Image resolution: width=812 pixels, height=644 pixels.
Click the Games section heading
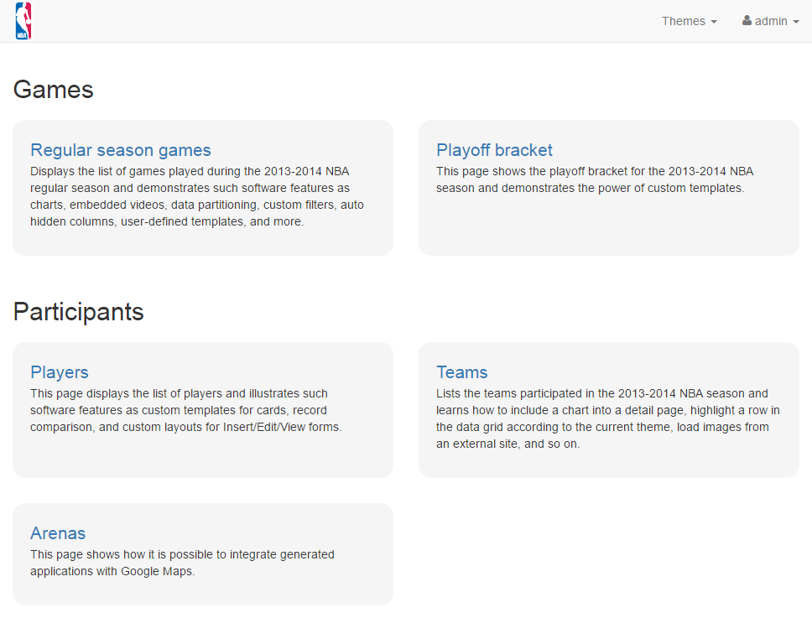(x=53, y=90)
